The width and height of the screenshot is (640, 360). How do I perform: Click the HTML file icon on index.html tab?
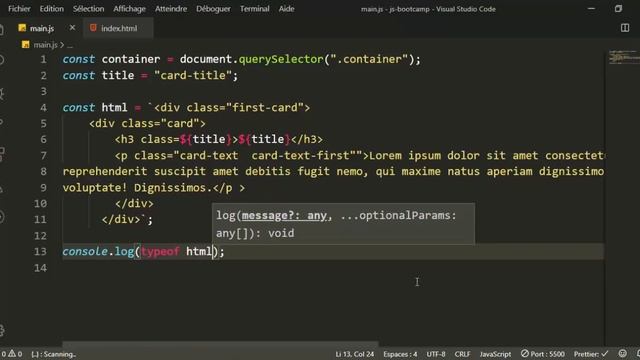coord(93,28)
